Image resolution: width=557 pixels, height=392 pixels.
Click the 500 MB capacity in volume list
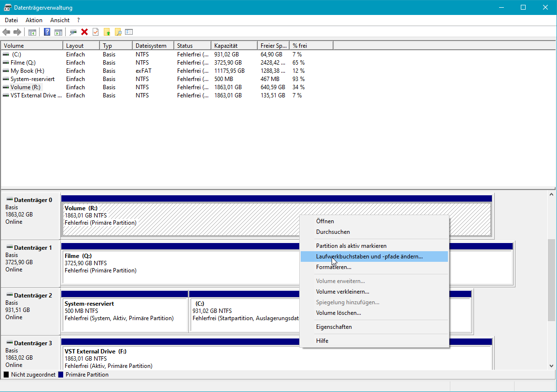pos(224,79)
